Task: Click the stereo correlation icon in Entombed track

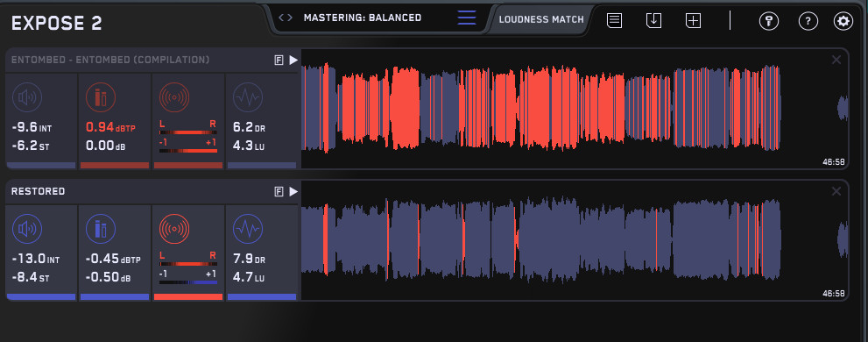Action: (173, 97)
